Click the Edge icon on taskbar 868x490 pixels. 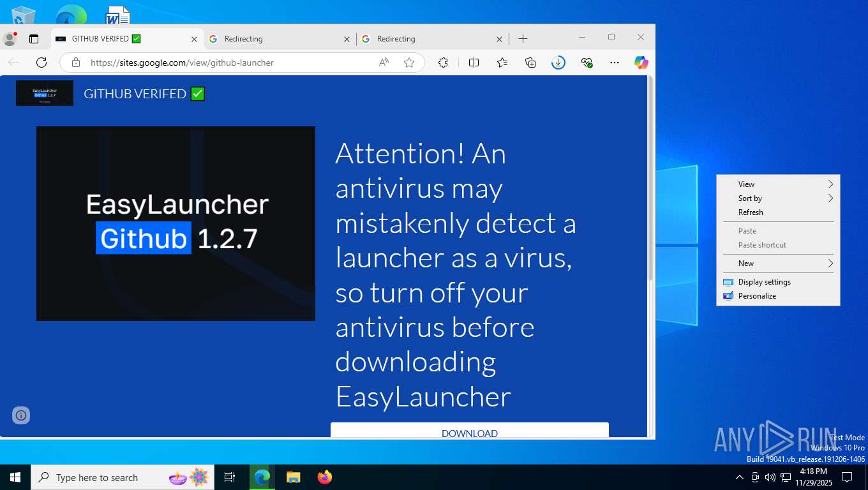[262, 477]
